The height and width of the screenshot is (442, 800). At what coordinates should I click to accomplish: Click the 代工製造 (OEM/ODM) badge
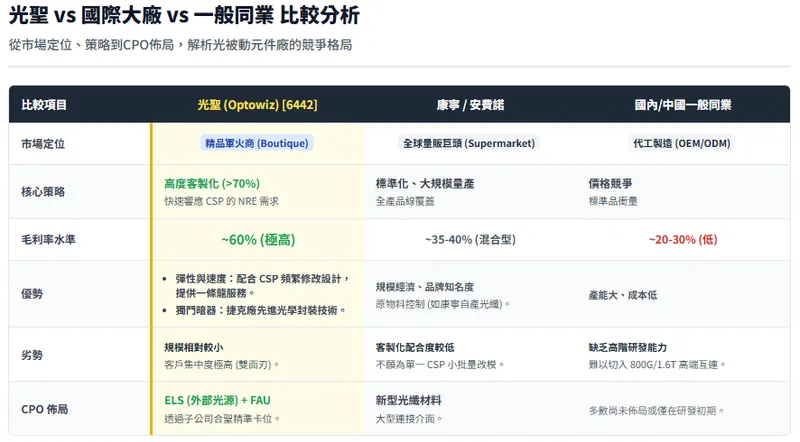[682, 143]
